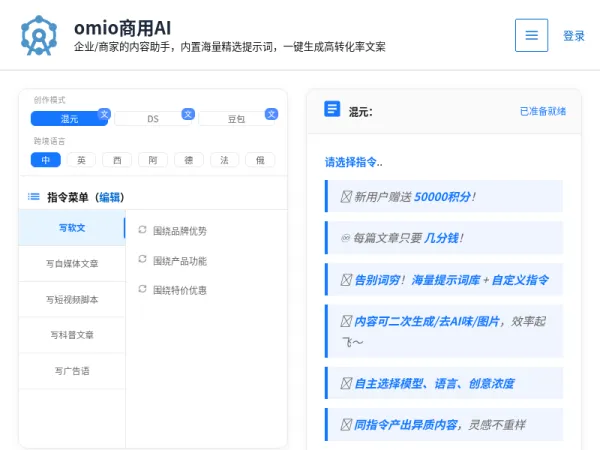Click refresh icon beside 围绕产品功能
Image resolution: width=600 pixels, height=450 pixels.
142,259
